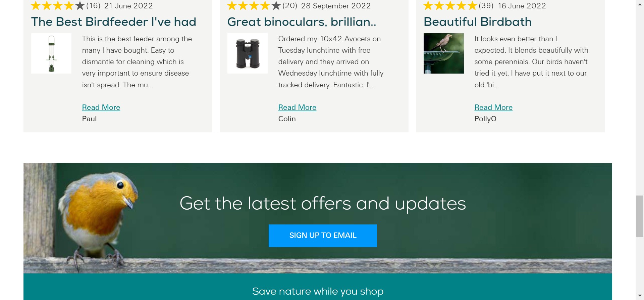Click the birdbath product thumbnail
The width and height of the screenshot is (644, 300).
click(444, 53)
